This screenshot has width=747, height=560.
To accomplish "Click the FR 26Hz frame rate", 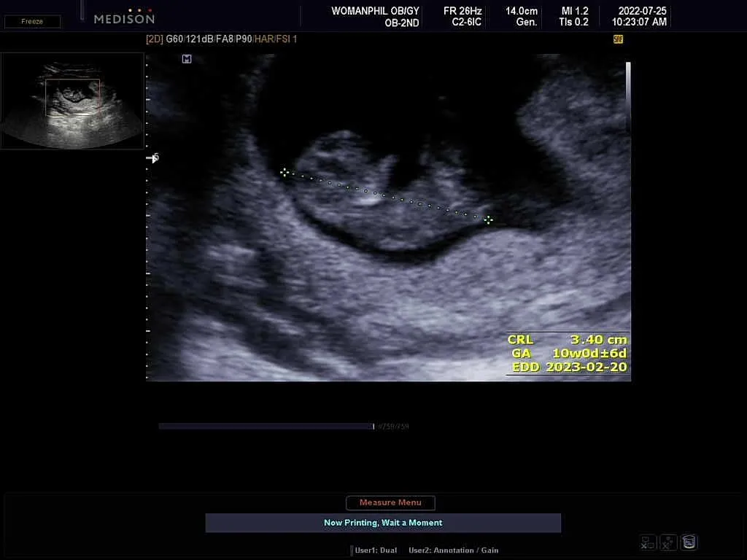I will tap(462, 11).
